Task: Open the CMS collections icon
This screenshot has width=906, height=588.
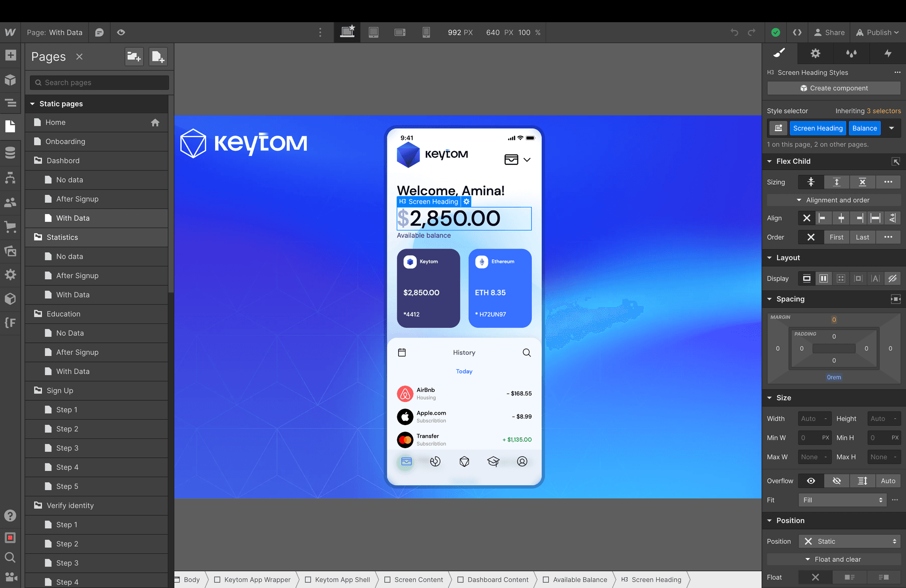Action: [10, 153]
